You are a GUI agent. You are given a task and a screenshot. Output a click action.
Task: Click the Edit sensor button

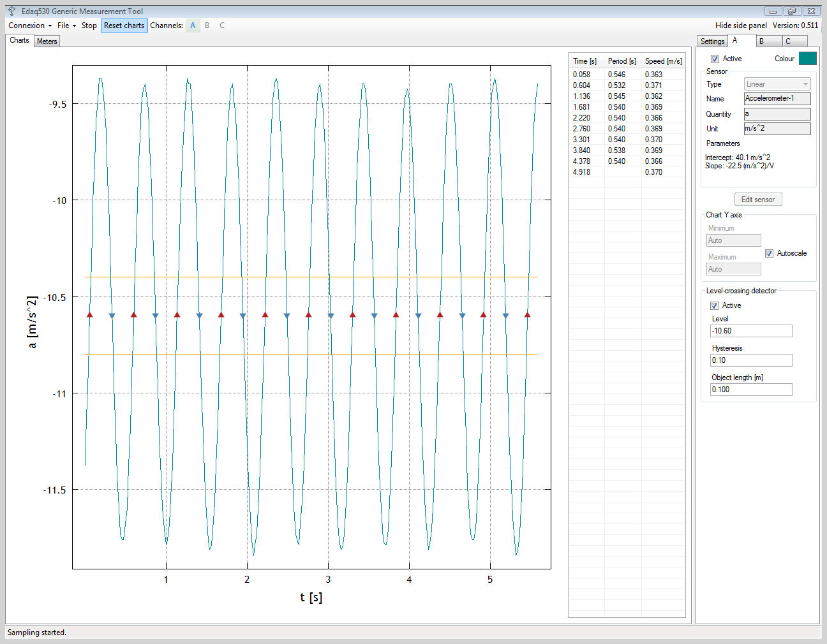[758, 200]
